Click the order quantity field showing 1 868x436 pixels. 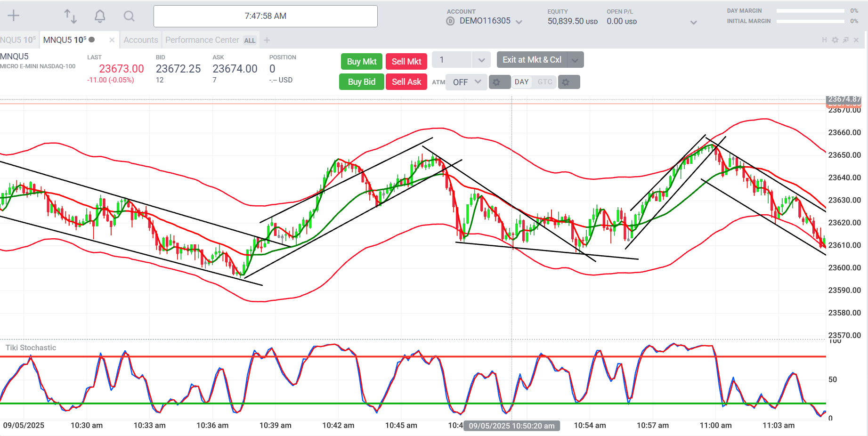[x=451, y=60]
